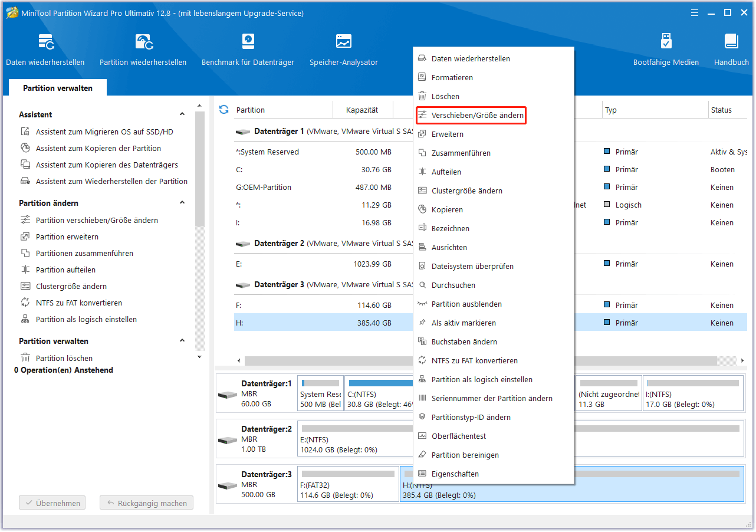
Task: Select the G:OEM-Partition row
Action: 323,188
